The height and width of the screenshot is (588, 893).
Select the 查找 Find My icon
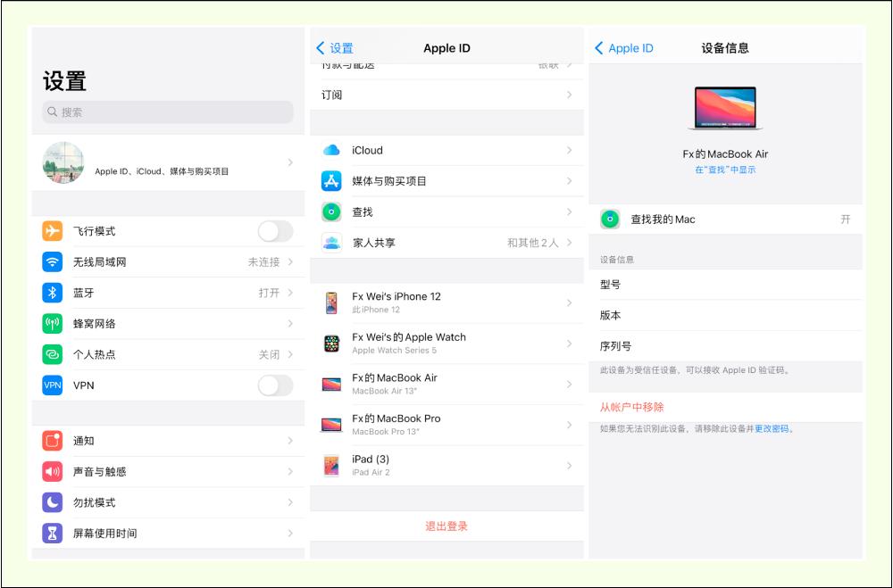tap(330, 212)
